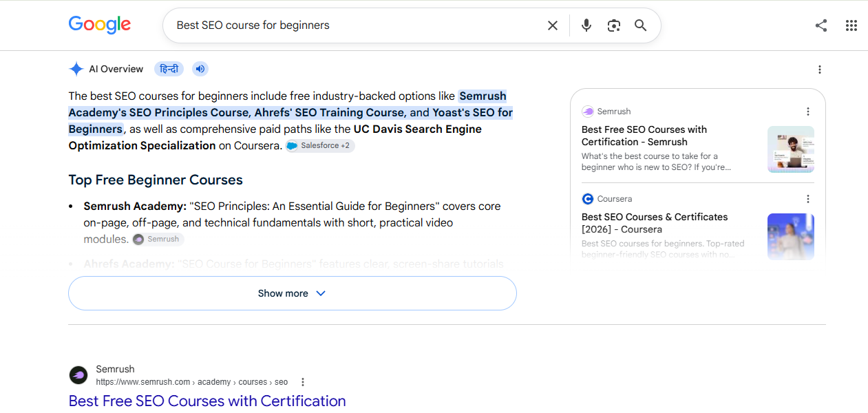Click the Coursera source card thumbnail

(791, 236)
